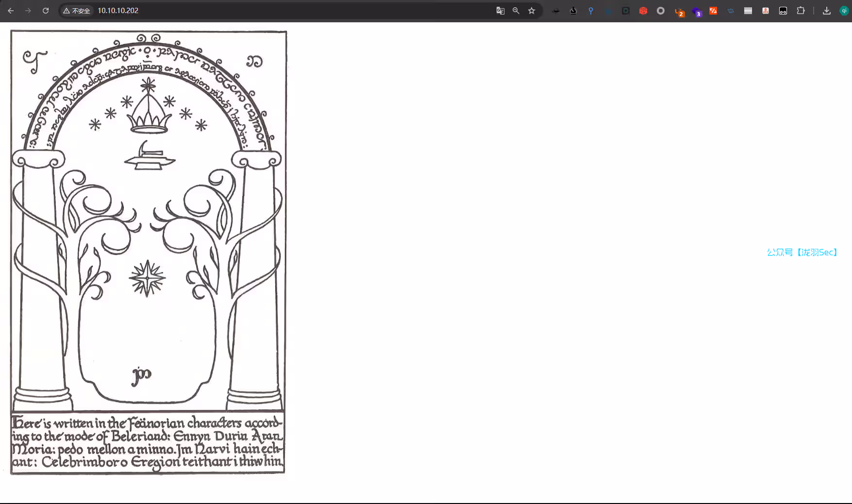Image resolution: width=852 pixels, height=504 pixels.
Task: Open the green qi profile avatar
Action: pos(844,11)
